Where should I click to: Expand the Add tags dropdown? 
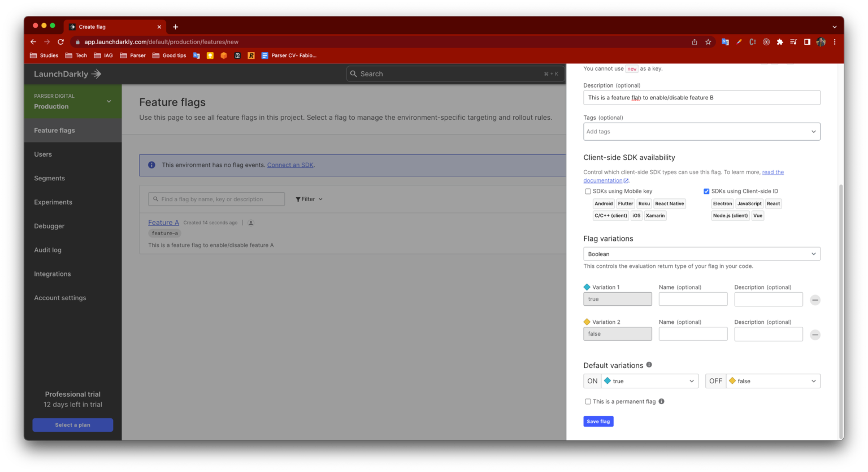pos(701,132)
